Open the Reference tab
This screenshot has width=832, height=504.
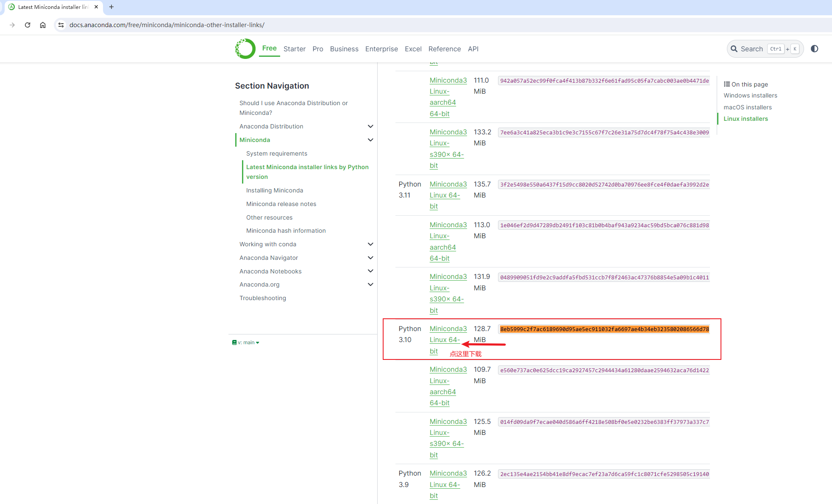445,49
